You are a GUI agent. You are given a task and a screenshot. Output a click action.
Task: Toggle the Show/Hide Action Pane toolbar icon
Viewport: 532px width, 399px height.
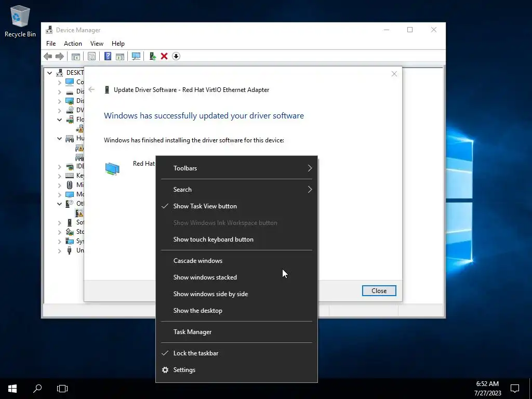(x=120, y=56)
